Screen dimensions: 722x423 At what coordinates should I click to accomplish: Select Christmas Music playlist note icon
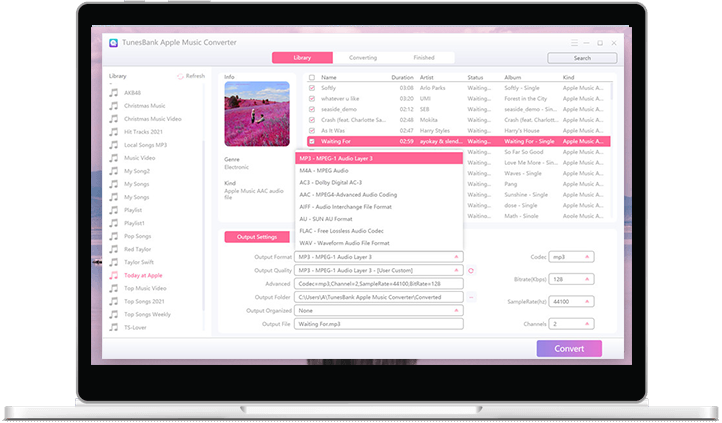coord(113,106)
